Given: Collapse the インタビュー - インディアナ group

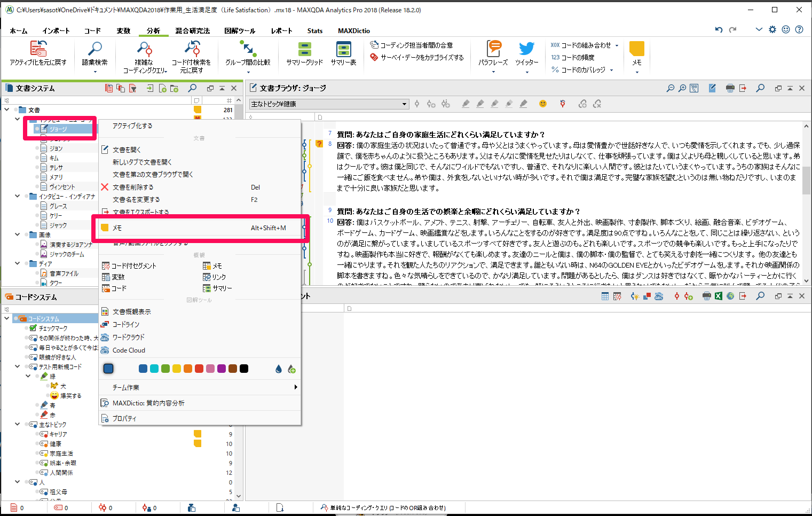Looking at the screenshot, I should 18,196.
